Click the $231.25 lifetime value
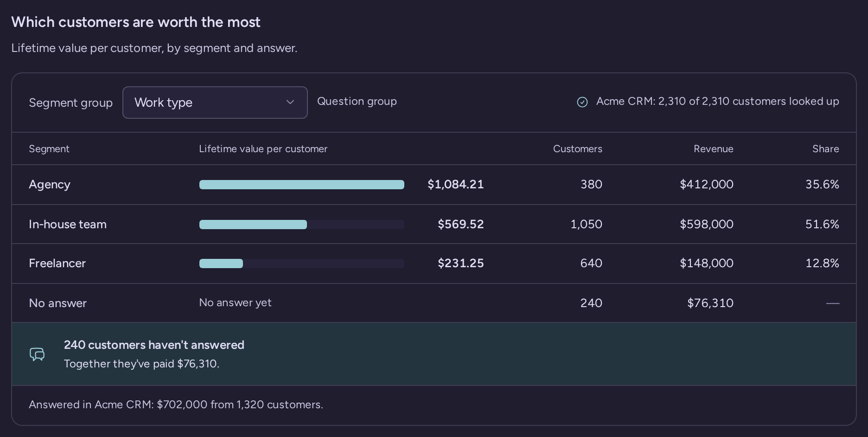Screen dimensions: 868x437 461,263
